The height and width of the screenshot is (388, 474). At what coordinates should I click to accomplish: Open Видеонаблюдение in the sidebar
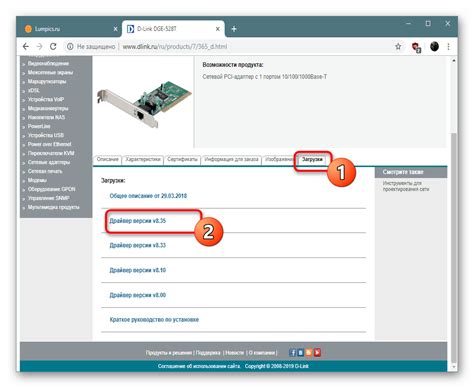[48, 63]
